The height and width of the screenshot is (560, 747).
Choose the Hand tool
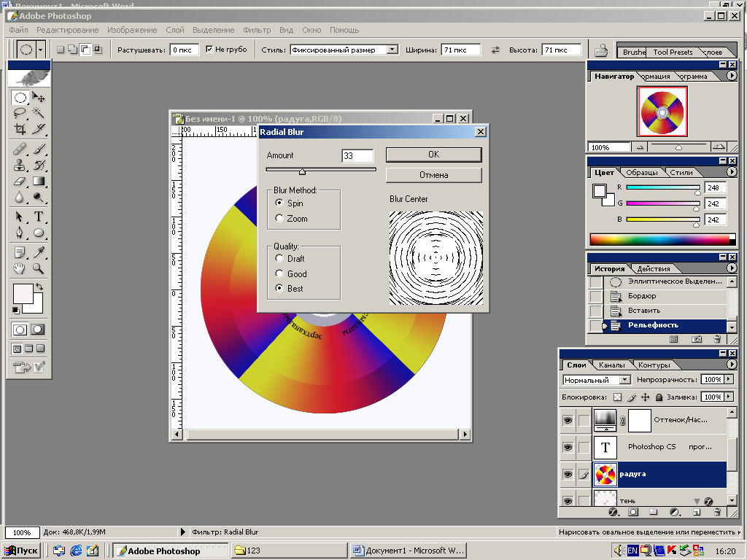20,268
